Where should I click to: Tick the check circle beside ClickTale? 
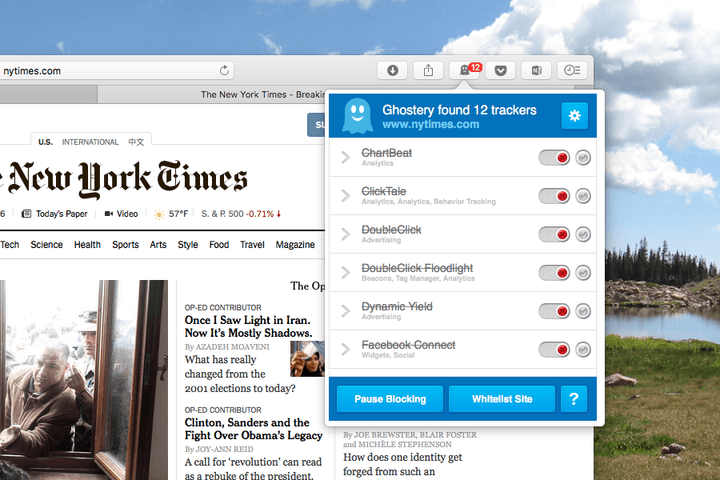pos(583,196)
